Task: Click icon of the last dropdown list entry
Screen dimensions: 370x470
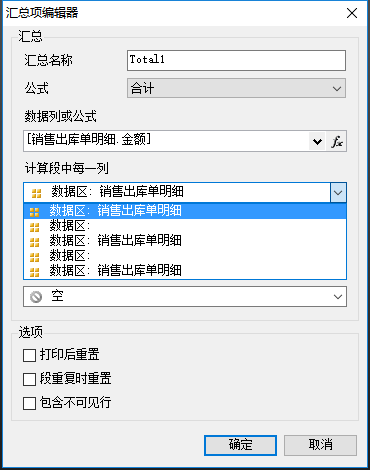Action: [34, 272]
